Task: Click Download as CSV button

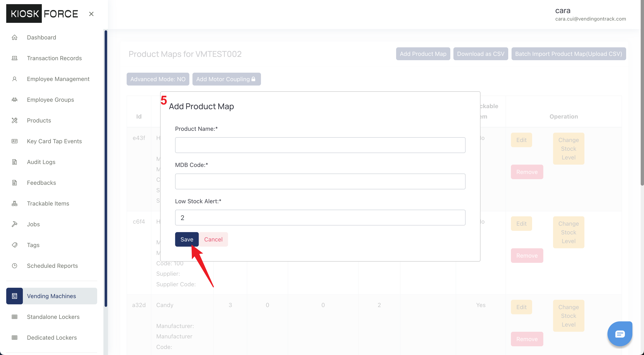Action: 480,54
